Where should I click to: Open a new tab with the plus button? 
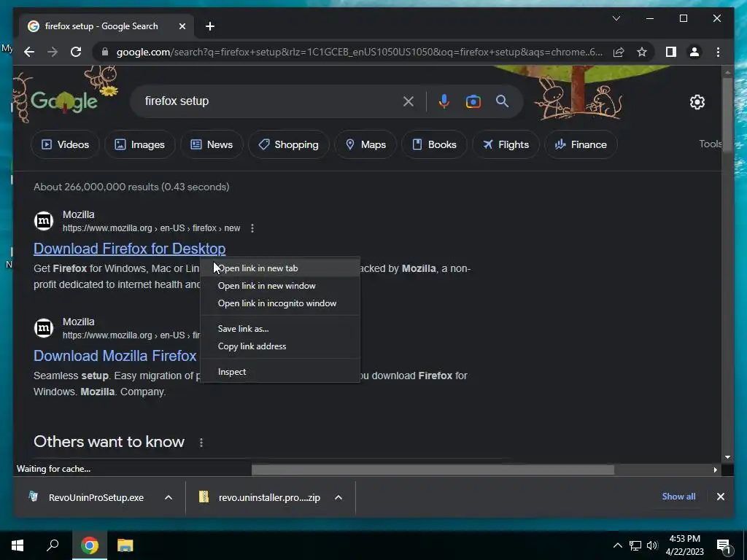(x=210, y=26)
